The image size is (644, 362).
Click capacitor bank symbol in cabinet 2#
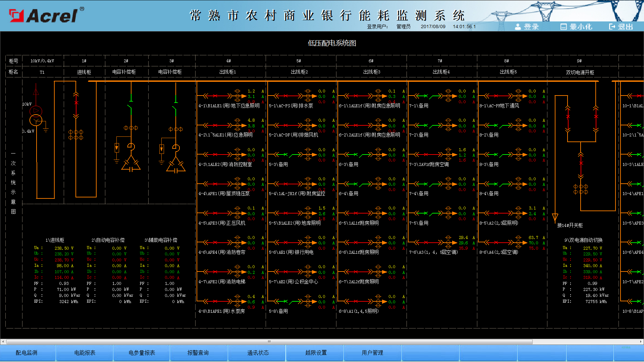coord(131,165)
